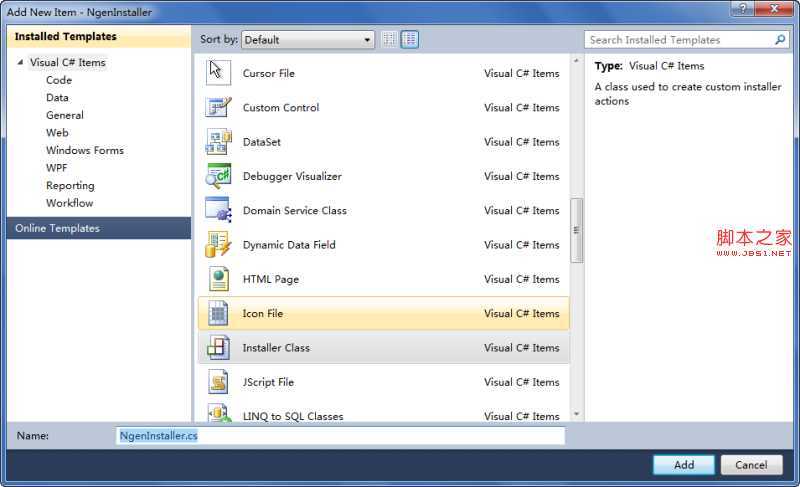The image size is (800, 487).
Task: Click the "Dynamic Data Field" name
Action: point(289,245)
